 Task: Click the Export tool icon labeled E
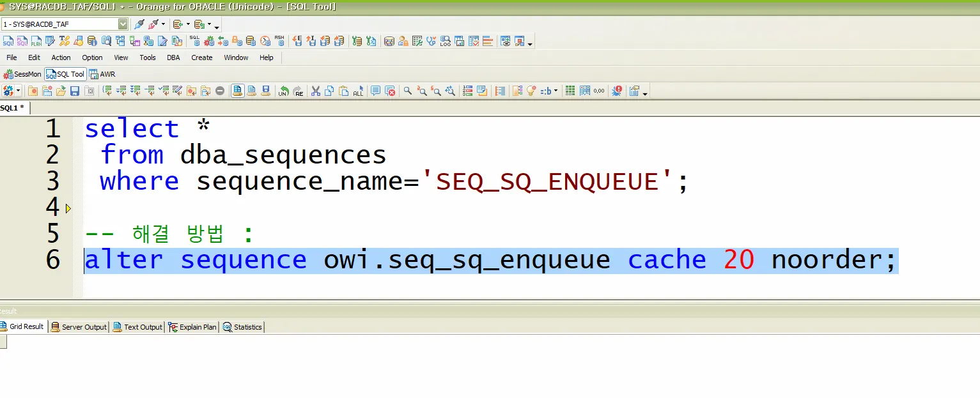297,42
